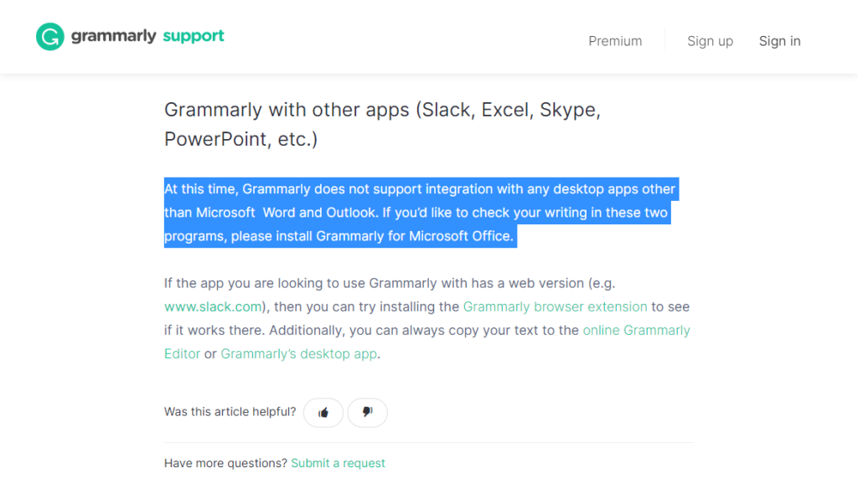Follow the www.slack.com link
The height and width of the screenshot is (504, 858).
(213, 306)
